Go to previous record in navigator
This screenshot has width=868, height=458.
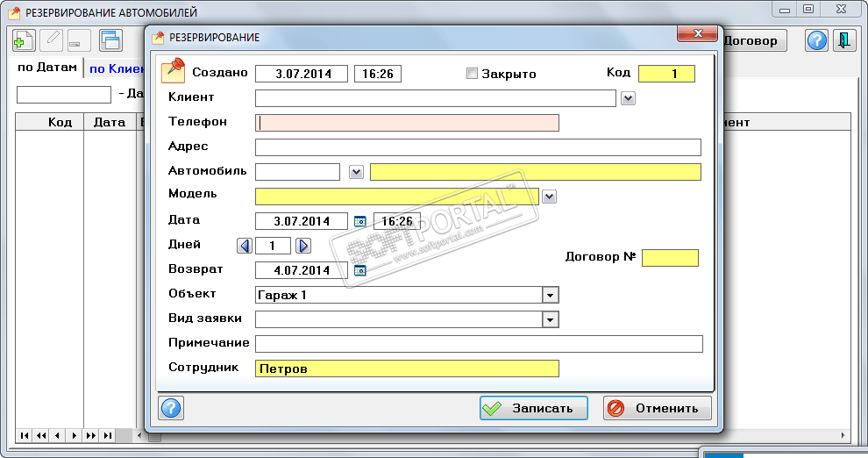coord(58,436)
